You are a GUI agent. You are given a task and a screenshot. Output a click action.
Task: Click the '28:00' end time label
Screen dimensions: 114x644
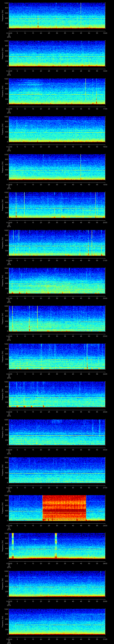105,525
